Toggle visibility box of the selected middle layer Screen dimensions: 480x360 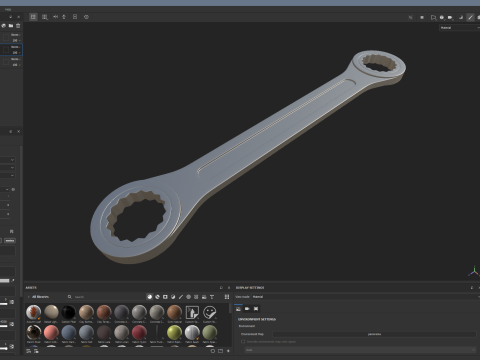(6, 50)
